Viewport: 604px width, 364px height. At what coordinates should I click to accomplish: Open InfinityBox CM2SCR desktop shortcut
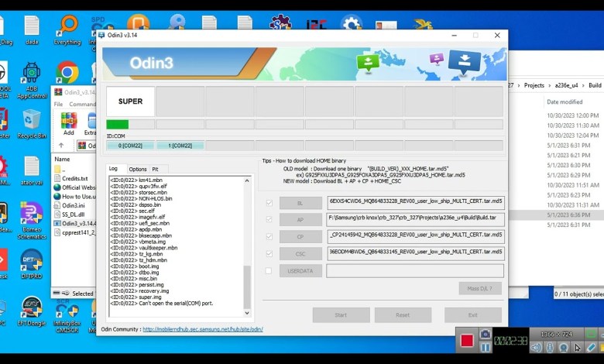(x=67, y=316)
